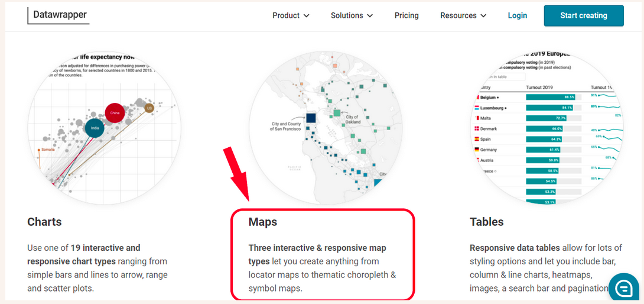Screen dimensions: 644x304
Task: Open the Resources dropdown menu
Action: (x=463, y=15)
